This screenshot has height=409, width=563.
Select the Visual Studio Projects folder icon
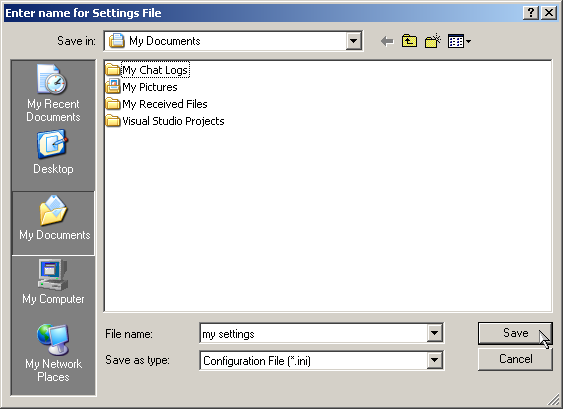(113, 121)
